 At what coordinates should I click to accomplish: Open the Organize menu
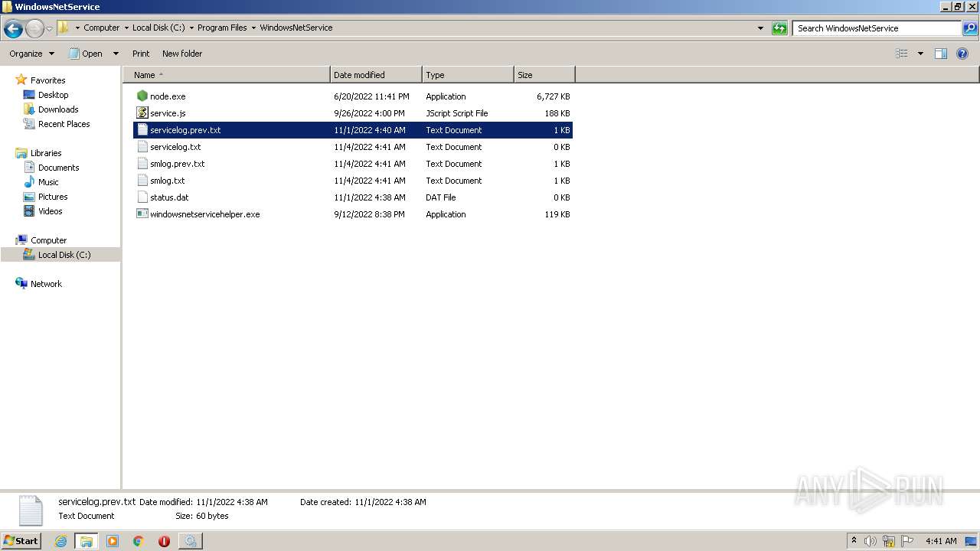31,54
